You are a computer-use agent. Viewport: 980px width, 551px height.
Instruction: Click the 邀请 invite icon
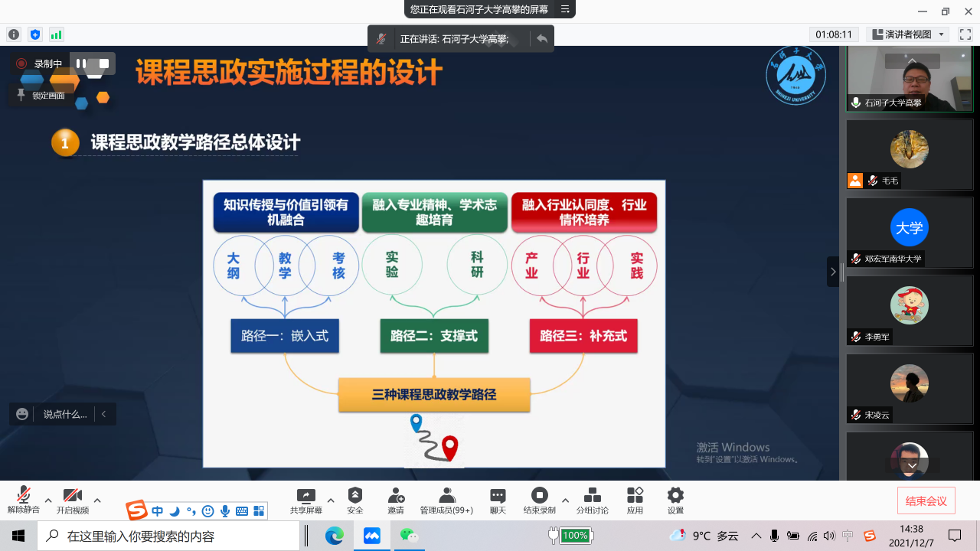[x=396, y=500]
